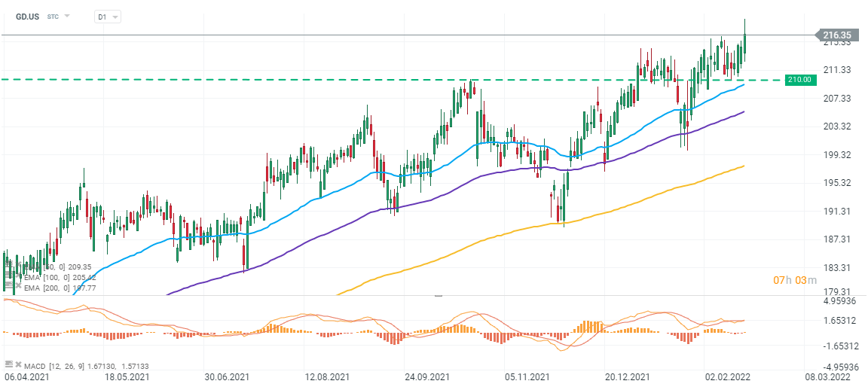Open the D1 timeframe dropdown
Viewport: 868px width, 390px height.
pyautogui.click(x=108, y=17)
